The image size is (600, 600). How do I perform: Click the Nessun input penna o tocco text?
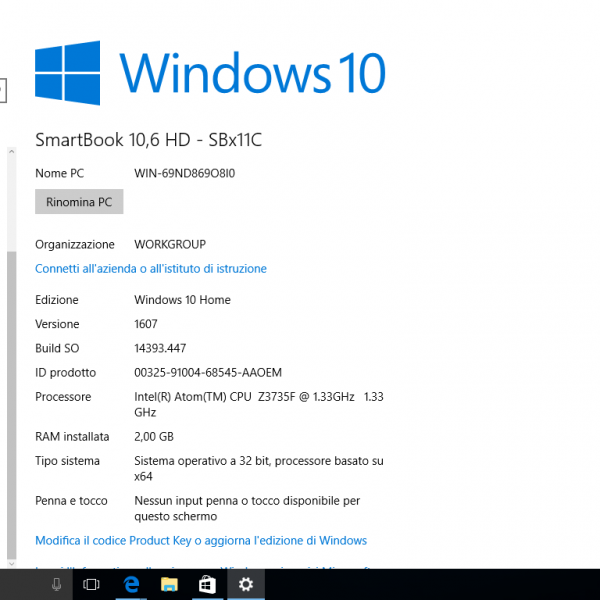tap(247, 509)
